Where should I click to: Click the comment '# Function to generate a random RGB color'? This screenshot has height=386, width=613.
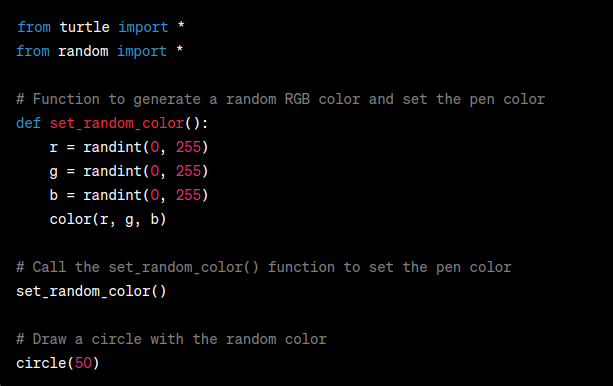pos(280,99)
